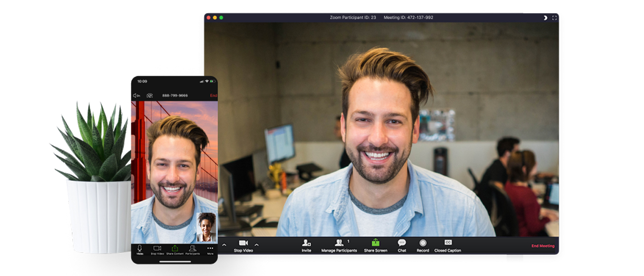Click the main speaker video in desktop window
644x276 pixels.
point(381,129)
